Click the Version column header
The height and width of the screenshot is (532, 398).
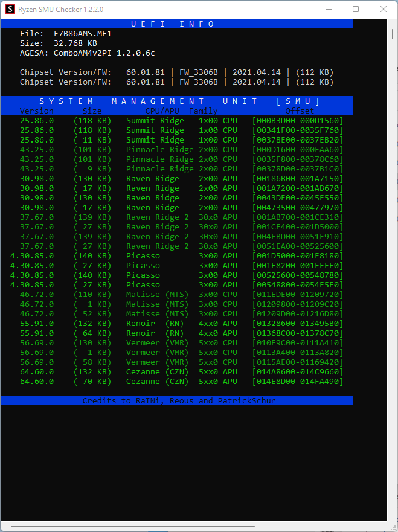point(37,111)
